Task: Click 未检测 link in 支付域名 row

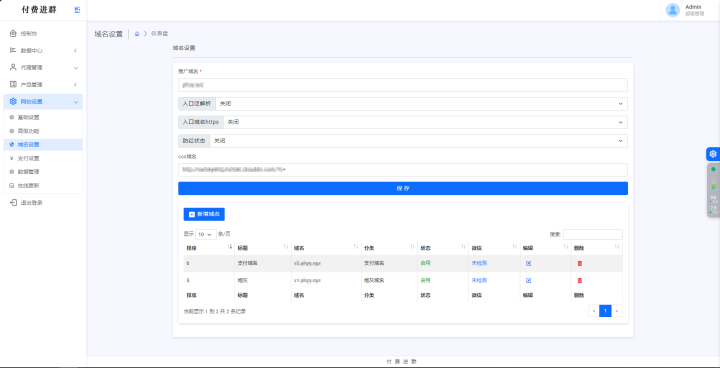Action: 479,263
